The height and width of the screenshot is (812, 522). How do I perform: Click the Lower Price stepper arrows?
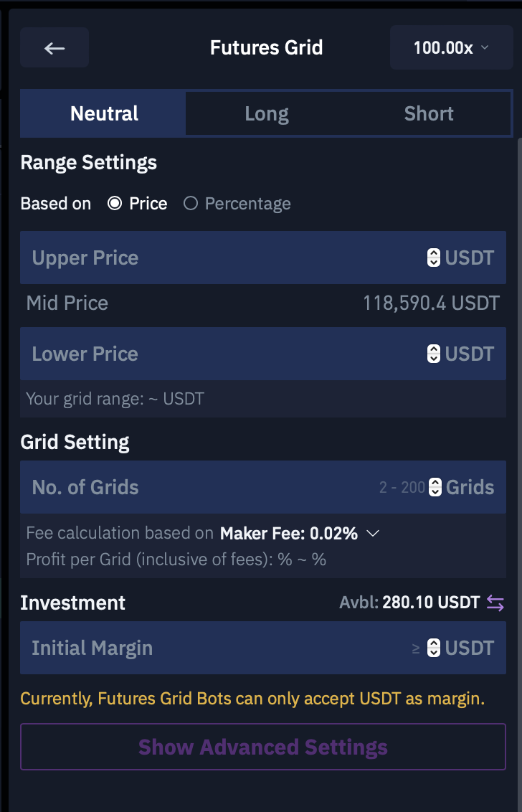(x=433, y=354)
